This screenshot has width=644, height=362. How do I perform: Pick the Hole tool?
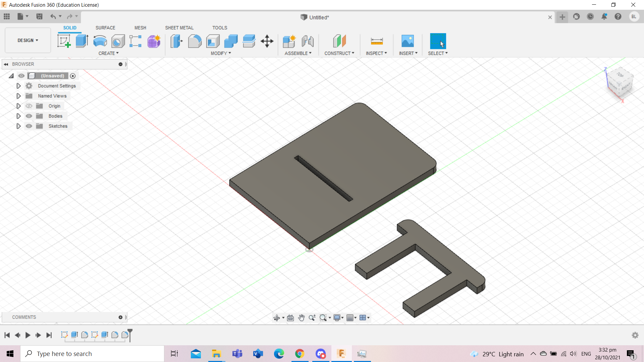[x=118, y=41]
